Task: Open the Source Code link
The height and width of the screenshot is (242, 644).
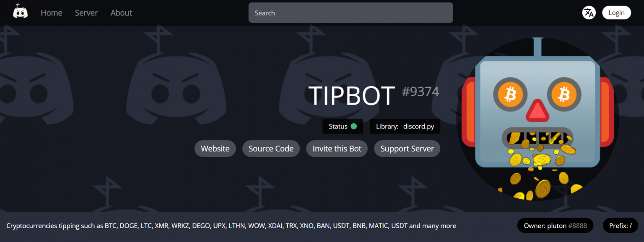Action: [271, 148]
